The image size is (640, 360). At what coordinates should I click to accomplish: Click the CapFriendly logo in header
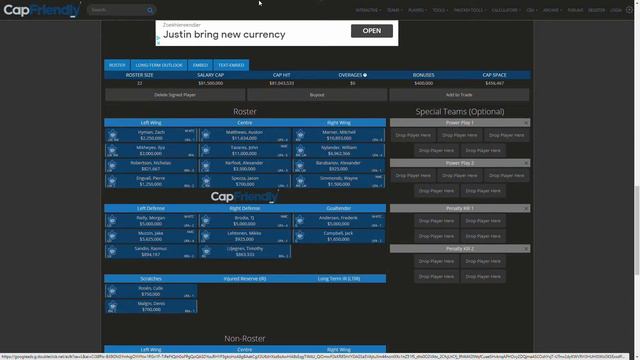click(42, 10)
